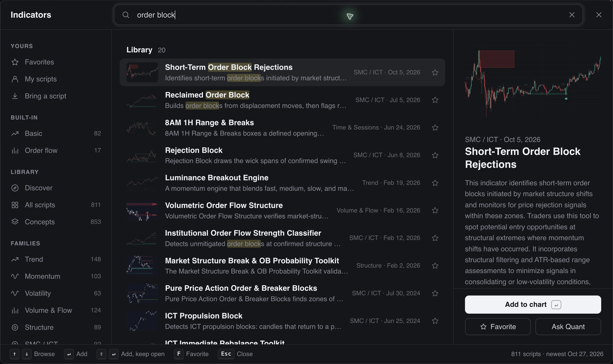Select ICT Propulsion Block result
Image resolution: width=613 pixels, height=364 pixels.
(x=282, y=321)
